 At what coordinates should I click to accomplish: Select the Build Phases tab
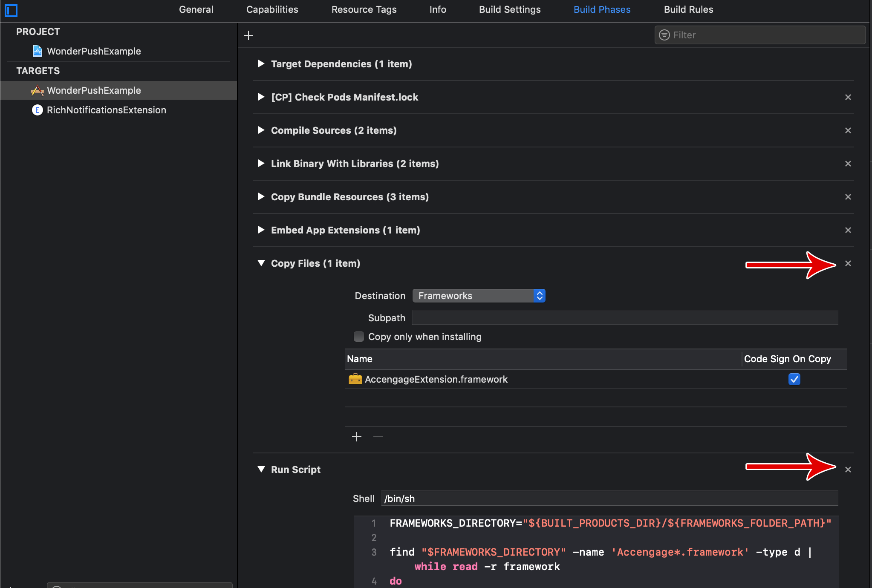click(602, 9)
